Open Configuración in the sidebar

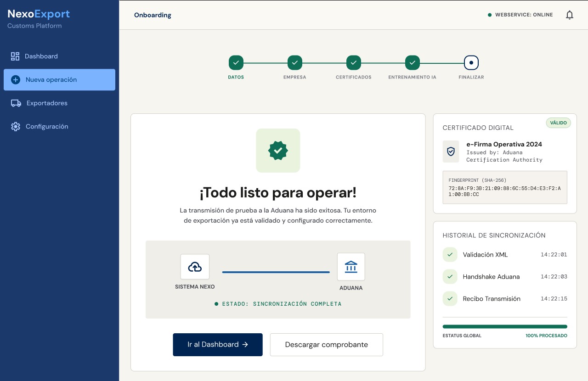point(59,127)
